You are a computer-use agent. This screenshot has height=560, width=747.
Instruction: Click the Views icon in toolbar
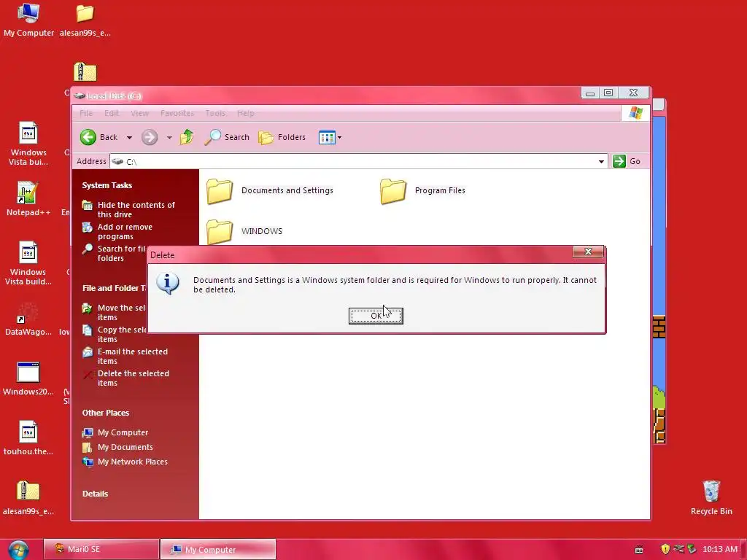pyautogui.click(x=327, y=138)
